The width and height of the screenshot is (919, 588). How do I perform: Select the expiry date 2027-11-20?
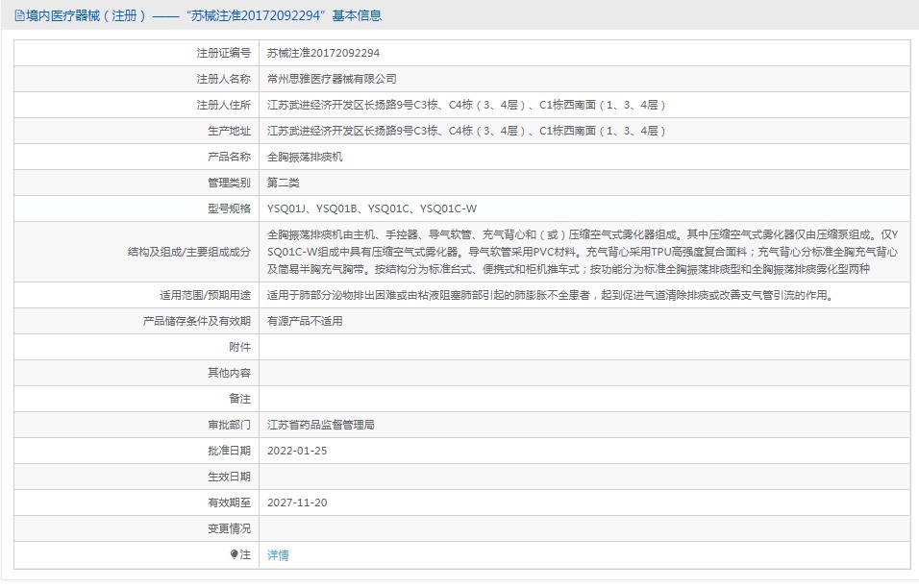pos(297,502)
